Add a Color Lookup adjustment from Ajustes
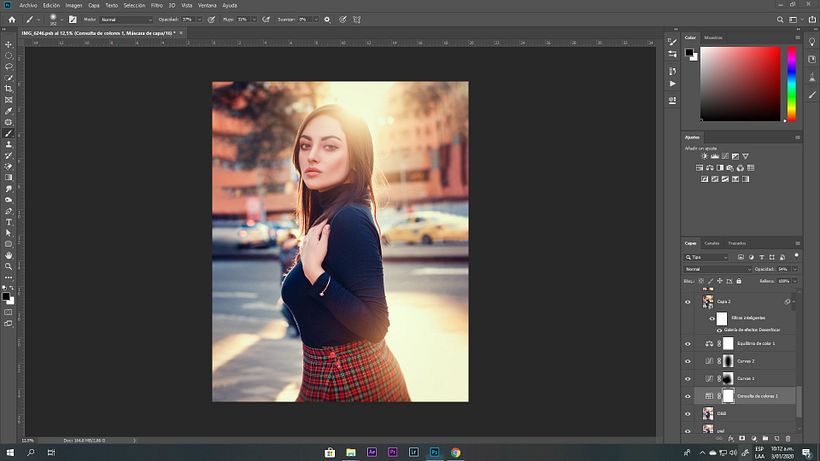The width and height of the screenshot is (820, 461). tap(750, 168)
